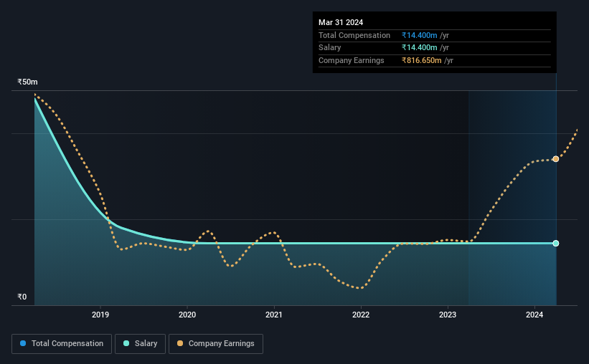Click the teal Salary legend dot

pos(126,343)
